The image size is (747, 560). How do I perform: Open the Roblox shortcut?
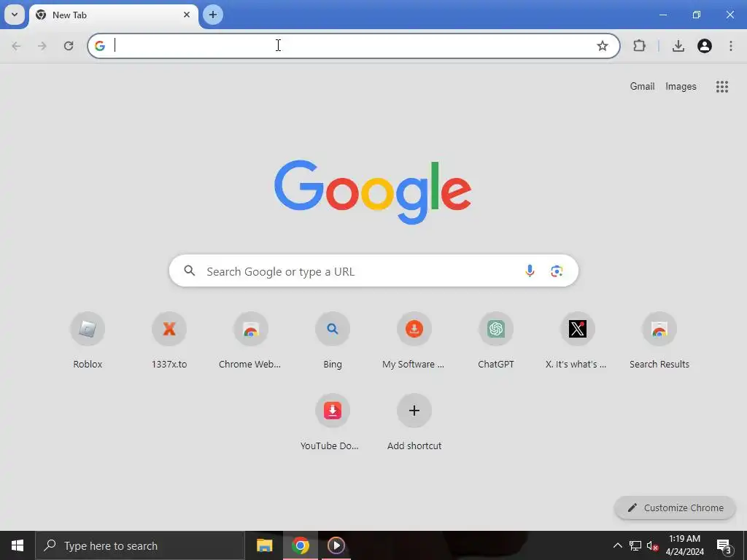tap(88, 341)
